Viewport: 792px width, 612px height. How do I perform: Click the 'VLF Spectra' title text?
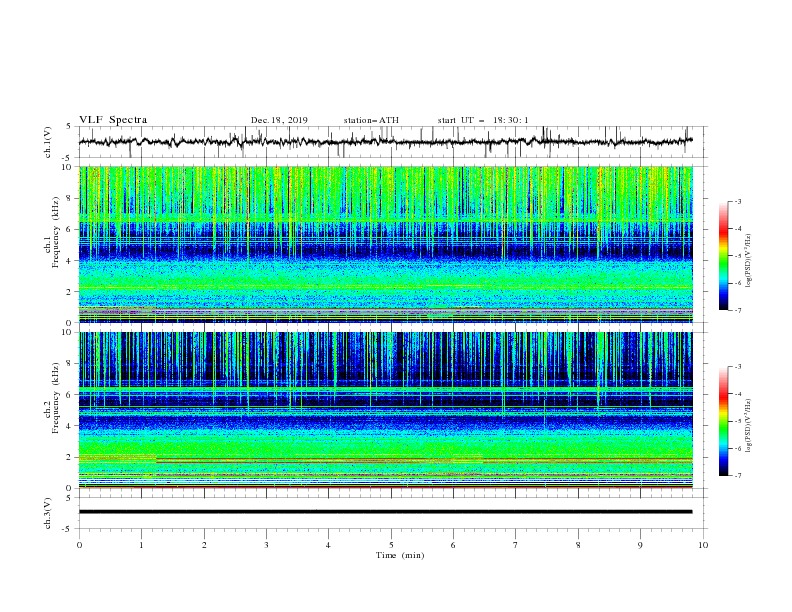[113, 120]
